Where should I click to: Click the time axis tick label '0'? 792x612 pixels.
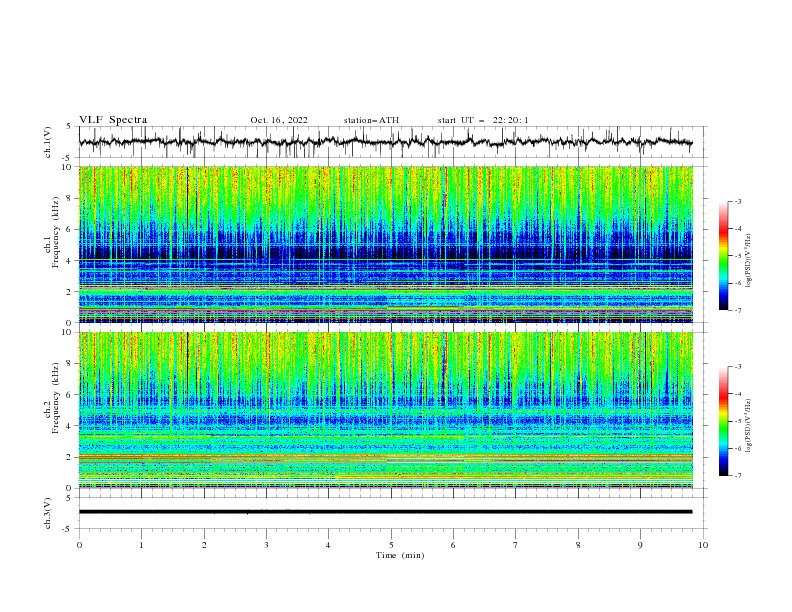coord(79,545)
